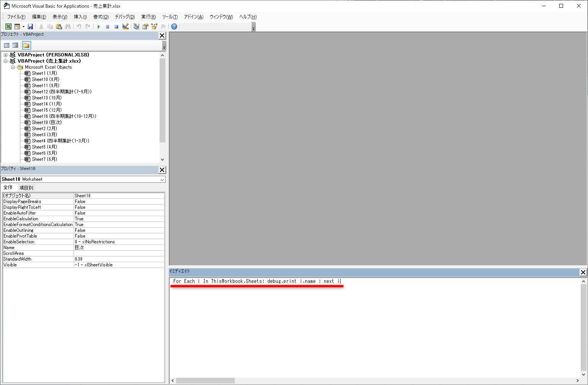Select the Design Mode toolbar icon
This screenshot has width=588, height=385.
click(x=125, y=26)
